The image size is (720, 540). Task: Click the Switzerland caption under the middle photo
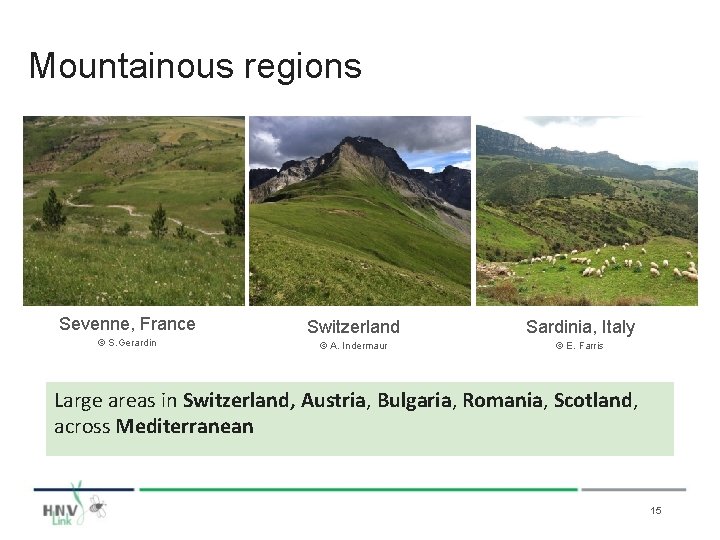coord(353,327)
